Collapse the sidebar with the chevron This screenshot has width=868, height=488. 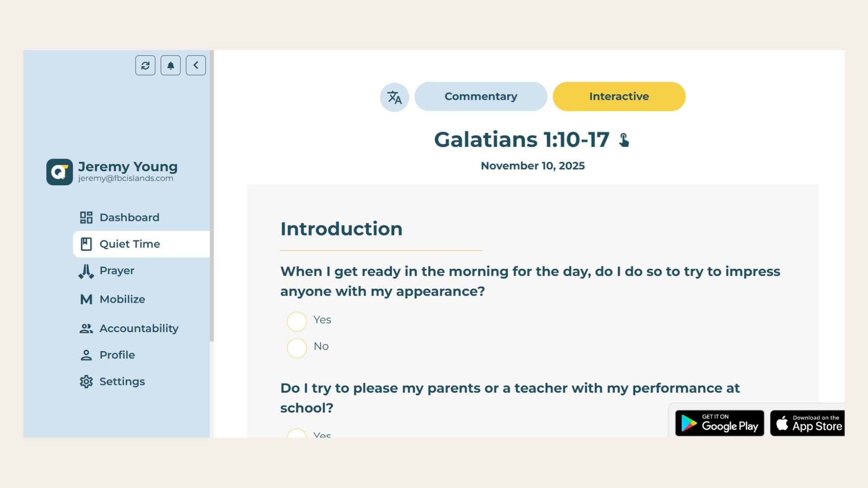point(196,66)
